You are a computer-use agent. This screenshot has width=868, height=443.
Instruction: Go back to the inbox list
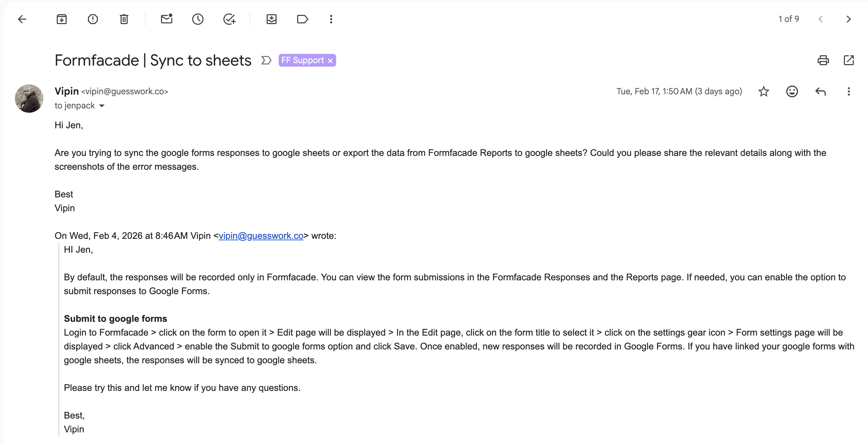(x=22, y=19)
